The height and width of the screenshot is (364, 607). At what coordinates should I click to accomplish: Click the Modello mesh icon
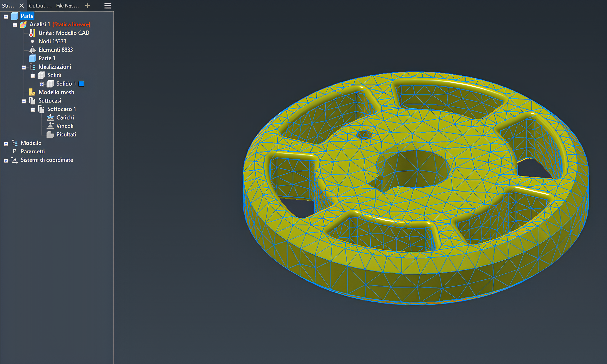point(32,92)
